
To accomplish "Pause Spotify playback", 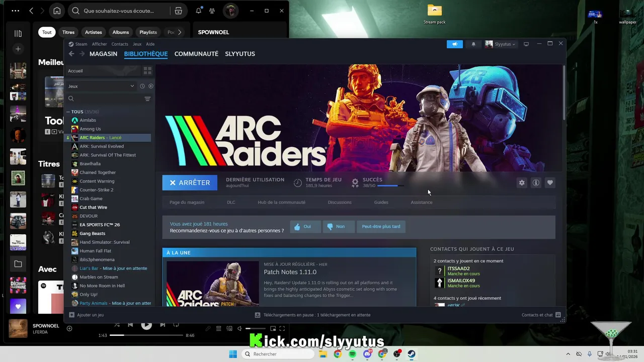I will click(x=146, y=325).
